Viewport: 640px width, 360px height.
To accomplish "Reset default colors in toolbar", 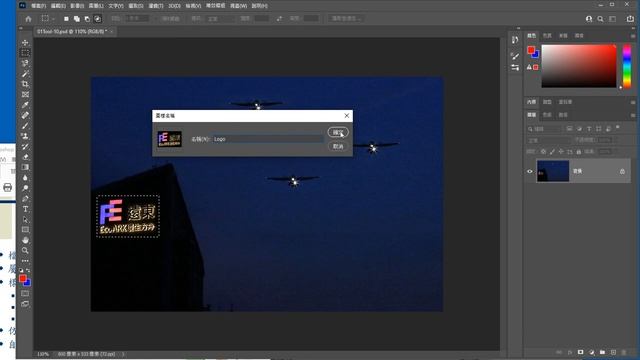I will click(x=22, y=270).
